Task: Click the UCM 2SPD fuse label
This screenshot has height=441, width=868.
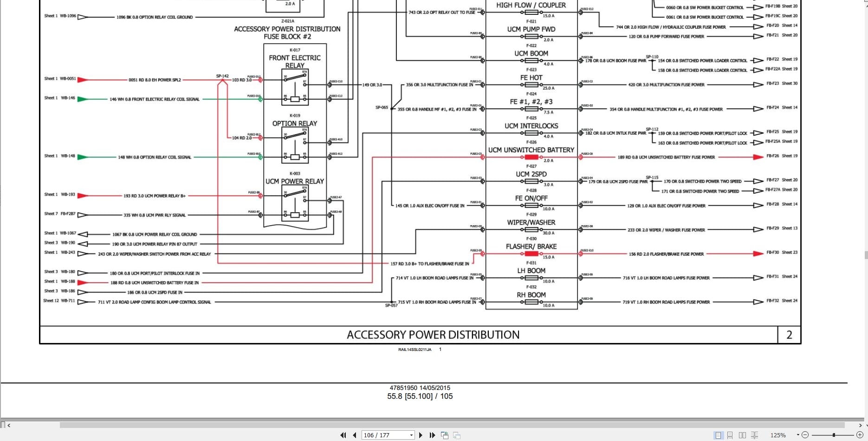Action: pyautogui.click(x=531, y=174)
